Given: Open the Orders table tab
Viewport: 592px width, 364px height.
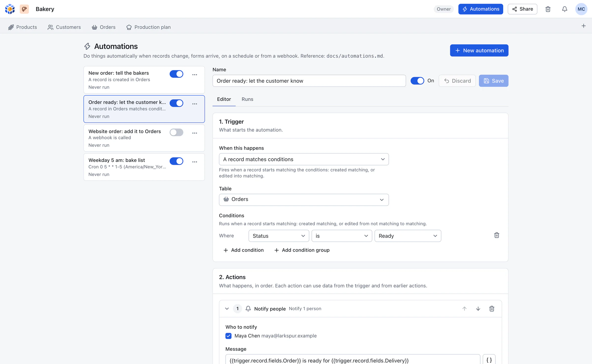Looking at the screenshot, I should point(104,27).
